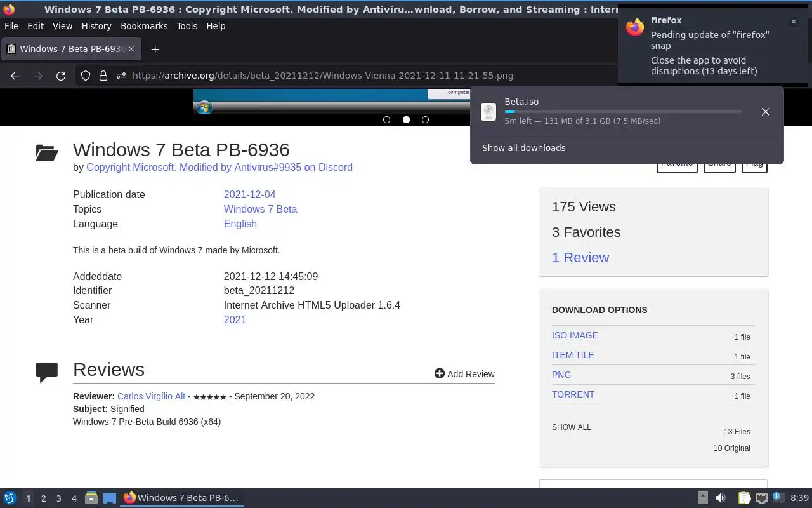
Task: Cancel the Beta.iso download
Action: 766,112
